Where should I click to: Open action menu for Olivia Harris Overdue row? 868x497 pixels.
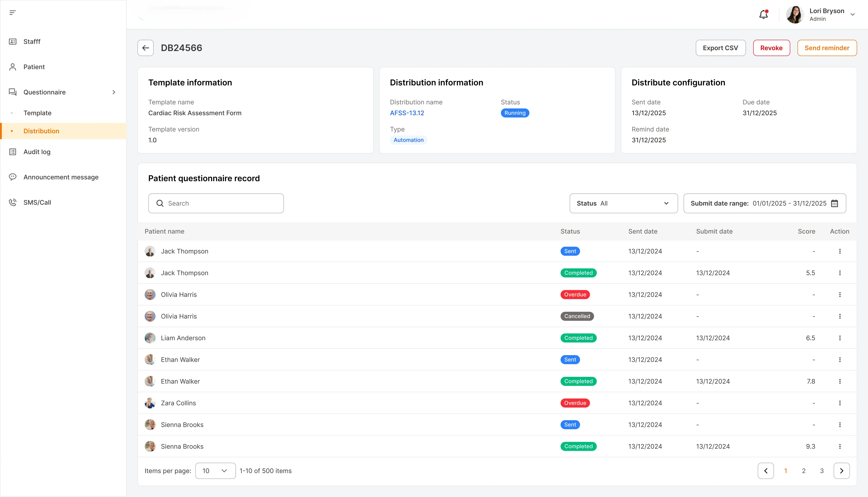click(840, 295)
